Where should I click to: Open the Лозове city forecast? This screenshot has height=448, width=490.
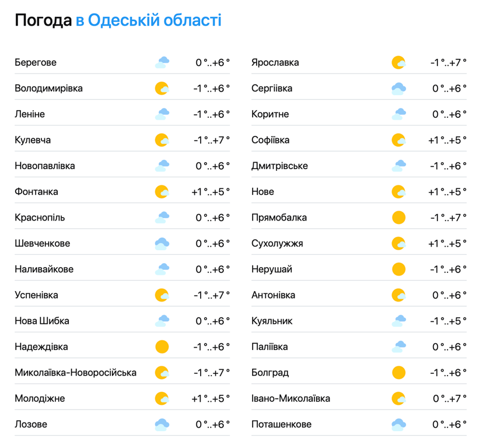tap(31, 424)
